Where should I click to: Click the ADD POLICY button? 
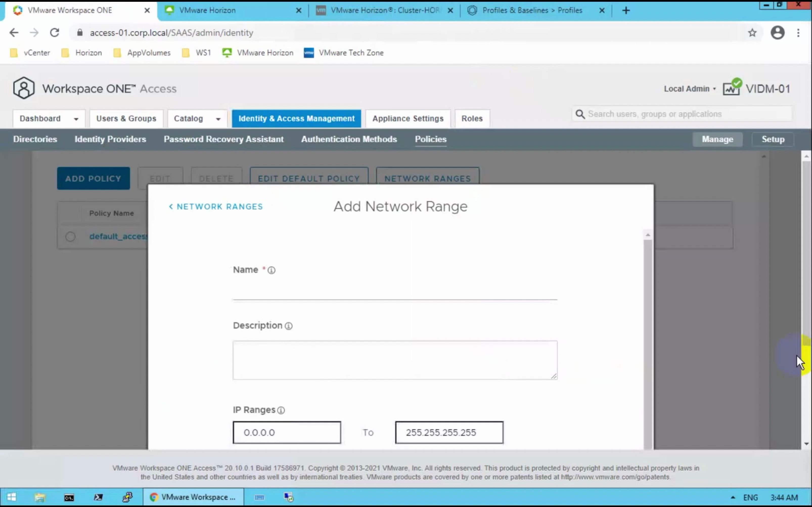coord(93,178)
